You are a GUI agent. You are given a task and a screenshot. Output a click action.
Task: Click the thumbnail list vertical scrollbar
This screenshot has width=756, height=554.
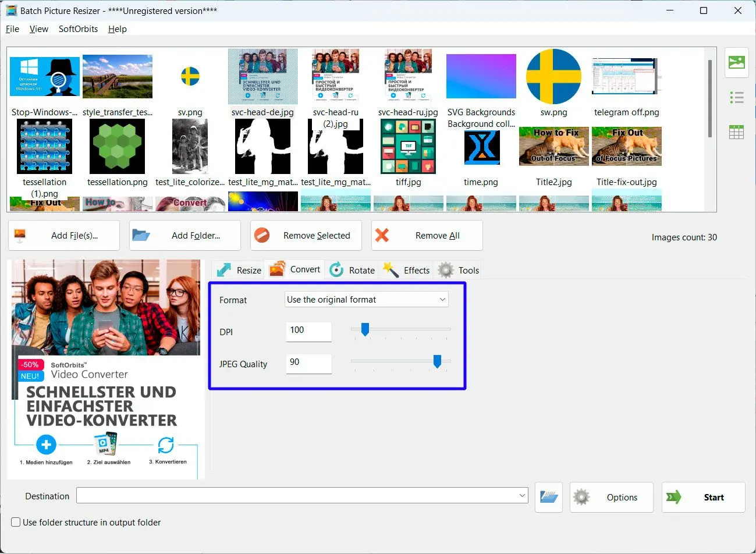click(709, 99)
